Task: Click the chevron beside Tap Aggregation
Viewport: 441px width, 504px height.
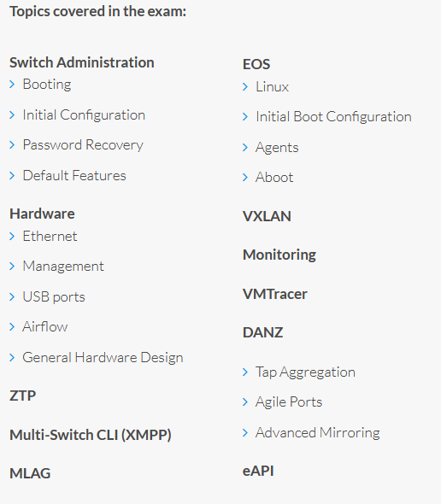Action: click(245, 372)
